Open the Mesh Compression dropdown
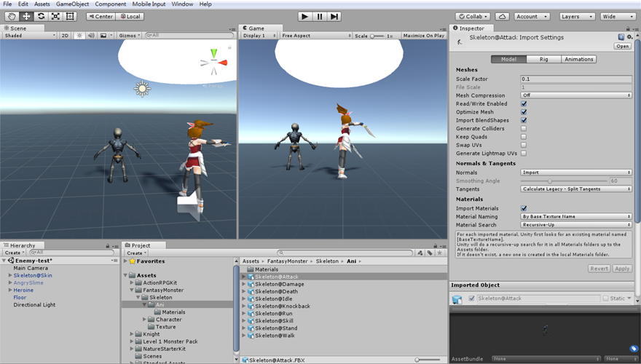 (x=575, y=95)
